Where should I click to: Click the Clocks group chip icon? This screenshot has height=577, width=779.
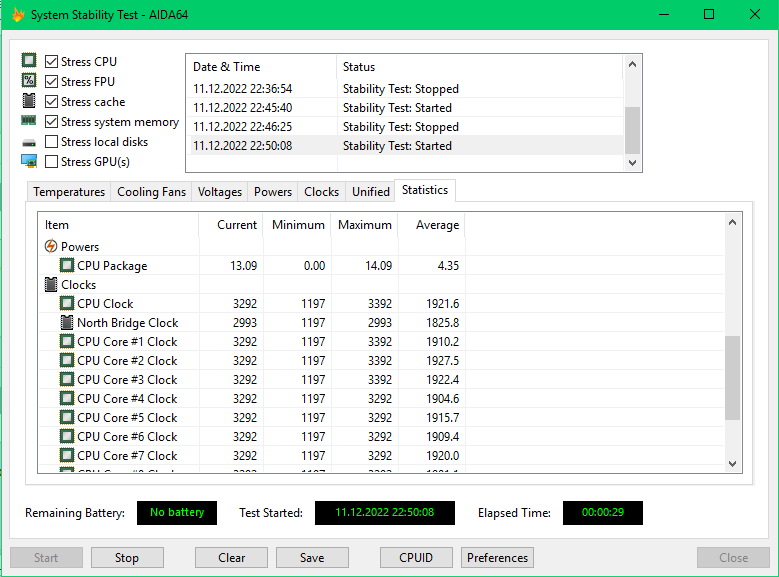pyautogui.click(x=51, y=284)
